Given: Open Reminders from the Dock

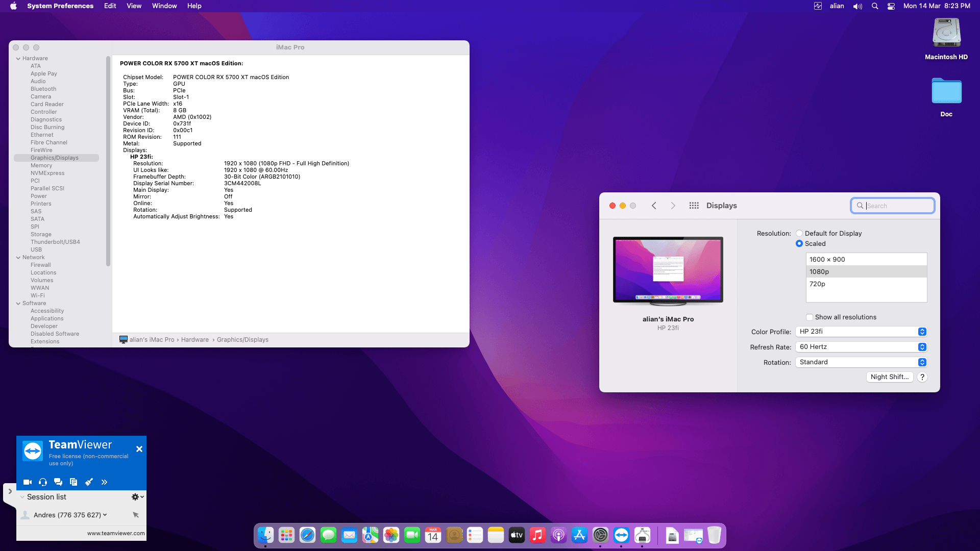Looking at the screenshot, I should tap(475, 535).
